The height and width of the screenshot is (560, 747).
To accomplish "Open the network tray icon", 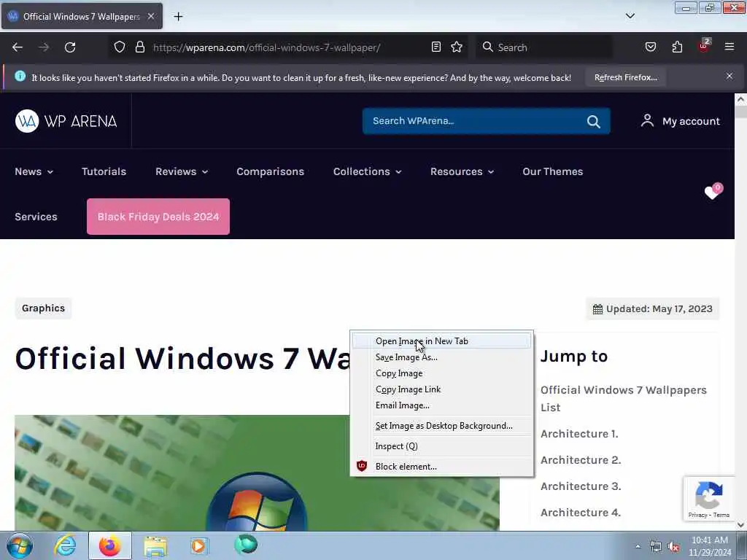I will click(656, 547).
